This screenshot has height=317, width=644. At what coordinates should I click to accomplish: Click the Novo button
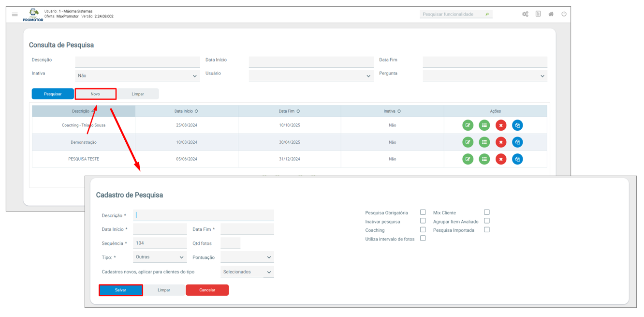[95, 94]
